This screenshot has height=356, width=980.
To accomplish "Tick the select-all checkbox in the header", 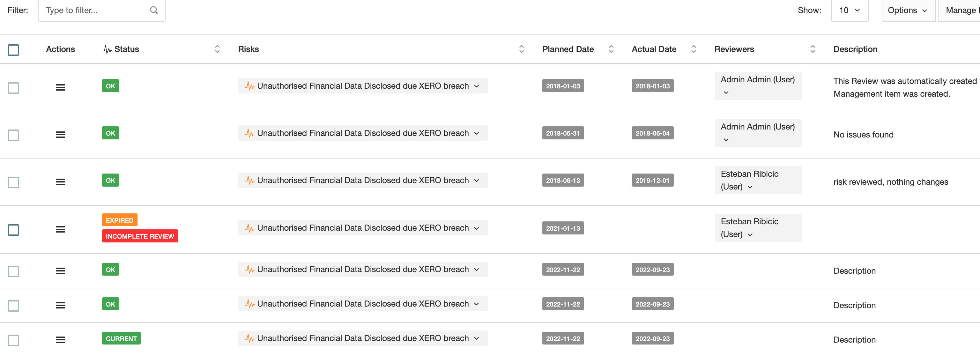I will click(x=13, y=50).
